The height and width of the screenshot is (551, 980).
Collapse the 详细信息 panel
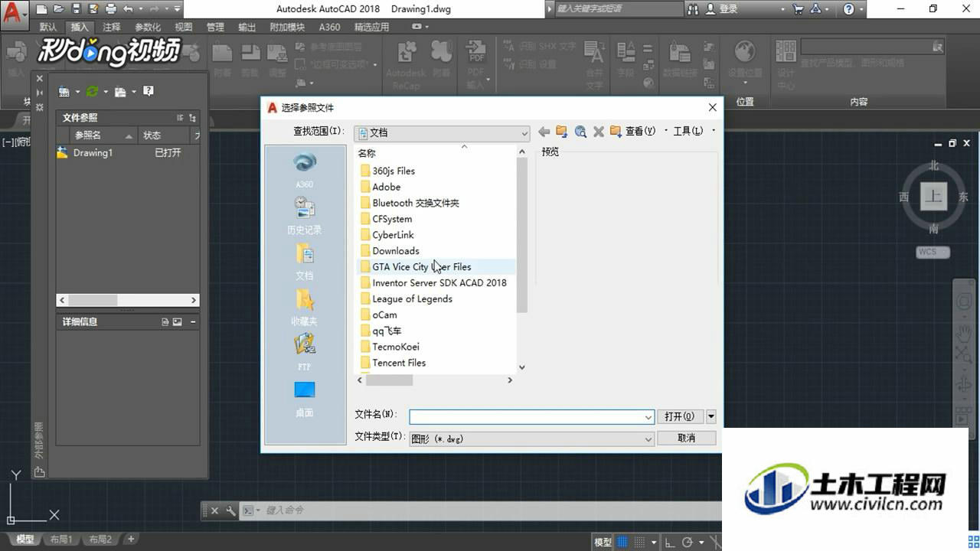(193, 322)
